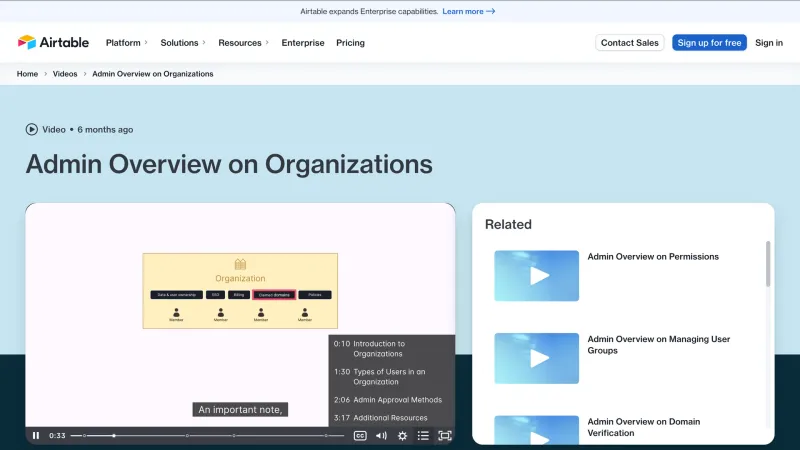Screen dimensions: 800x450
Task: Click the current playback time 0:33
Action: pos(57,436)
